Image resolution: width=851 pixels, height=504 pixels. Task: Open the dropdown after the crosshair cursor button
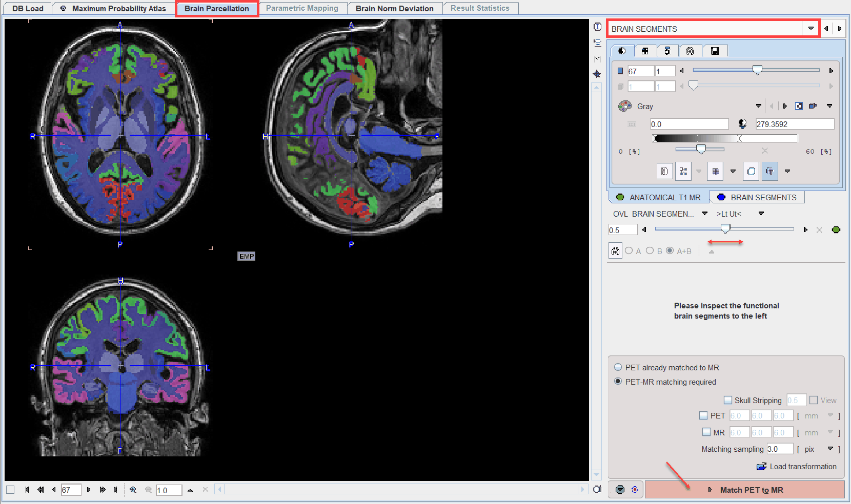click(x=787, y=171)
